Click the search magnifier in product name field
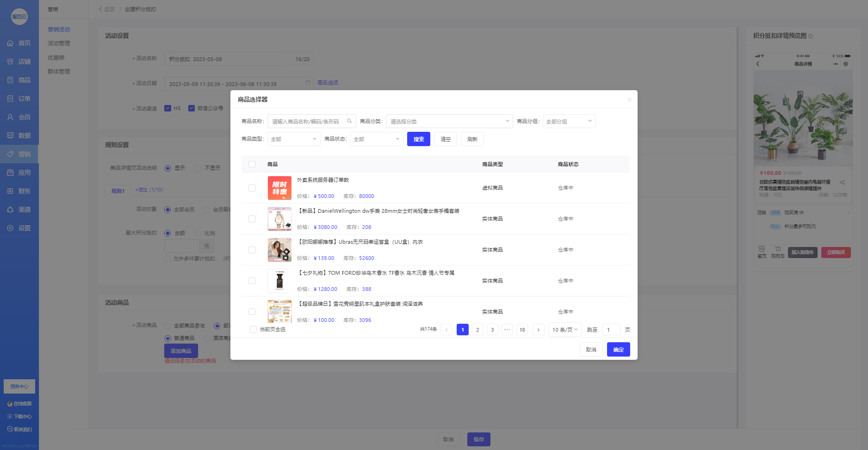Image resolution: width=868 pixels, height=450 pixels. (x=349, y=121)
